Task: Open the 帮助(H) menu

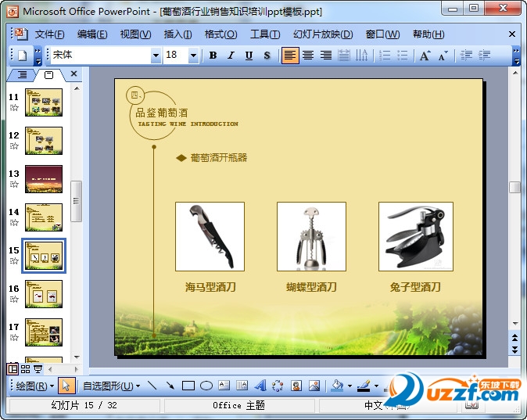Action: coord(428,34)
